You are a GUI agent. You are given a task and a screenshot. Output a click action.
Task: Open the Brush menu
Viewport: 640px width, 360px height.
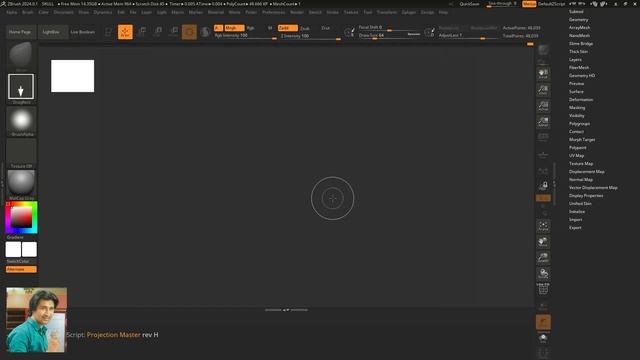pos(28,12)
